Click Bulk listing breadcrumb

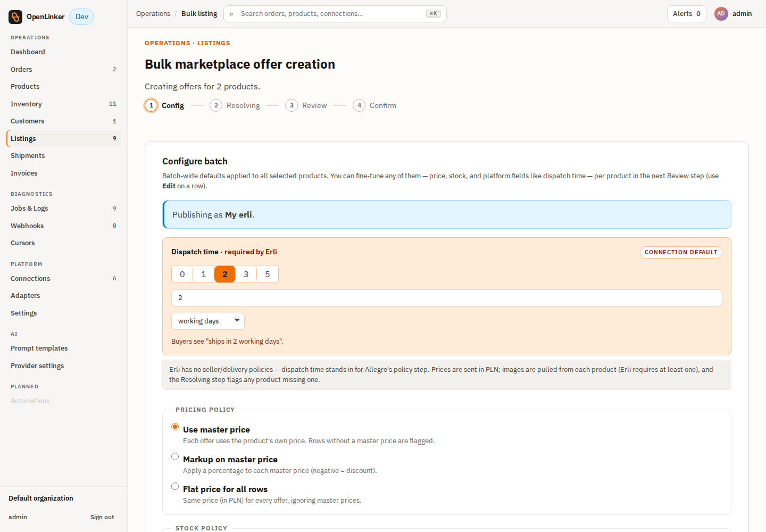pos(199,14)
